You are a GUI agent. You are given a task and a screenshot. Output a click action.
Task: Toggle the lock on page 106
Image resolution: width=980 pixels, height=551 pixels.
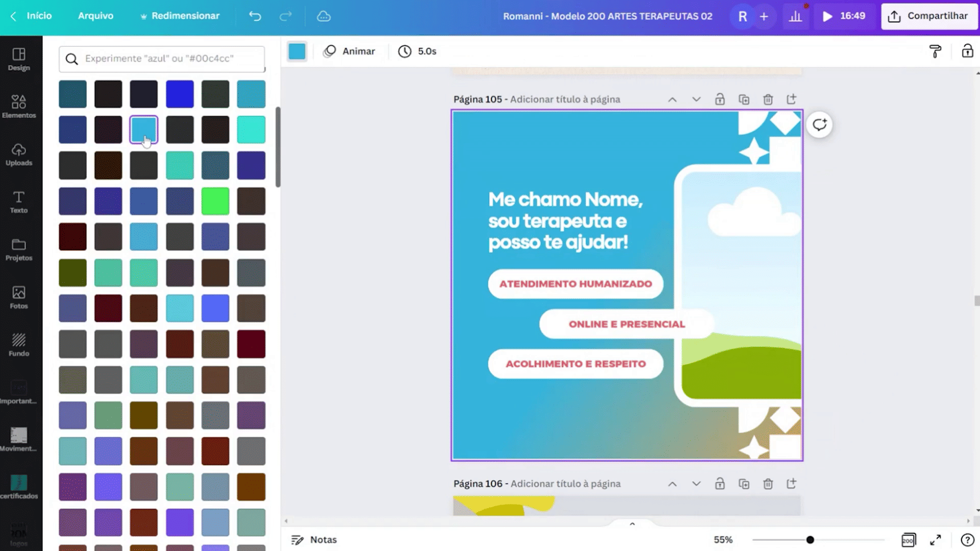[x=720, y=484]
